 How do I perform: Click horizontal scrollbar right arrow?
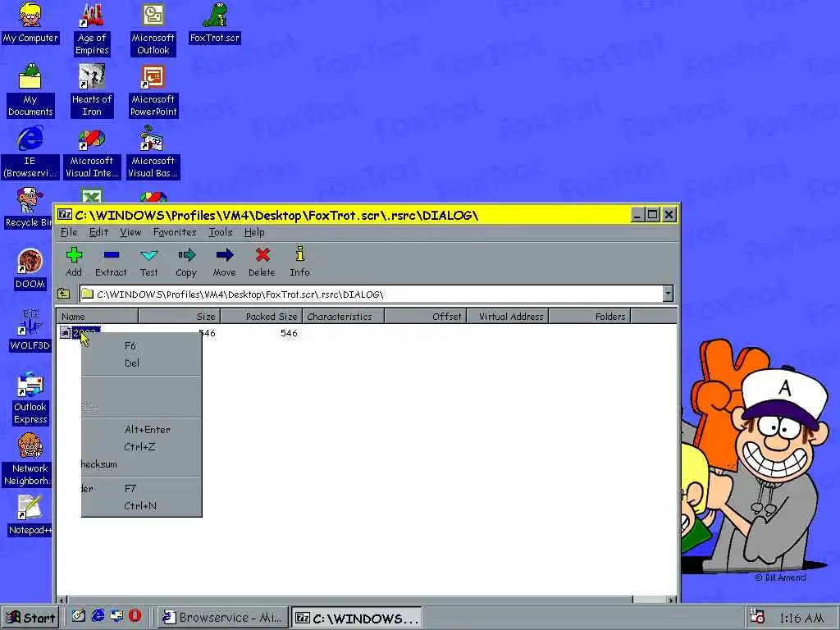click(x=671, y=599)
